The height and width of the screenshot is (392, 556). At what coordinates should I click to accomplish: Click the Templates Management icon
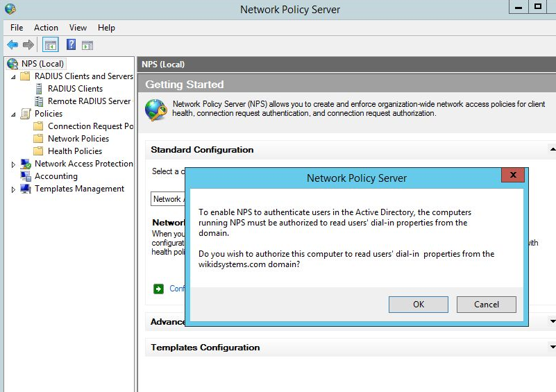(x=26, y=189)
